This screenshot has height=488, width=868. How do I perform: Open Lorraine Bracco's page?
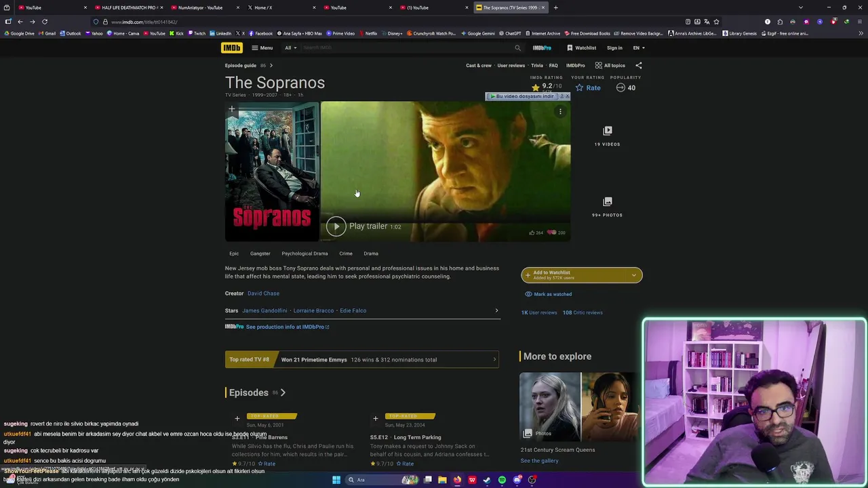313,310
